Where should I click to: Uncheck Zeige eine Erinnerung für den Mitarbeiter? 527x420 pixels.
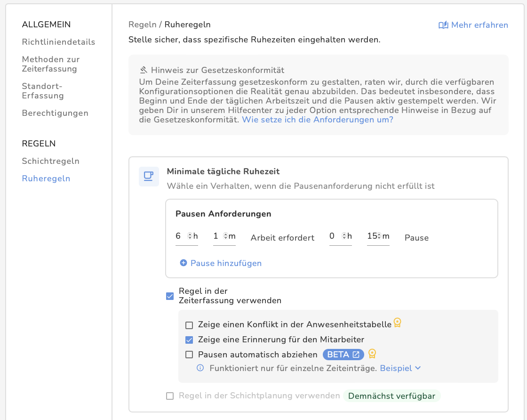189,340
